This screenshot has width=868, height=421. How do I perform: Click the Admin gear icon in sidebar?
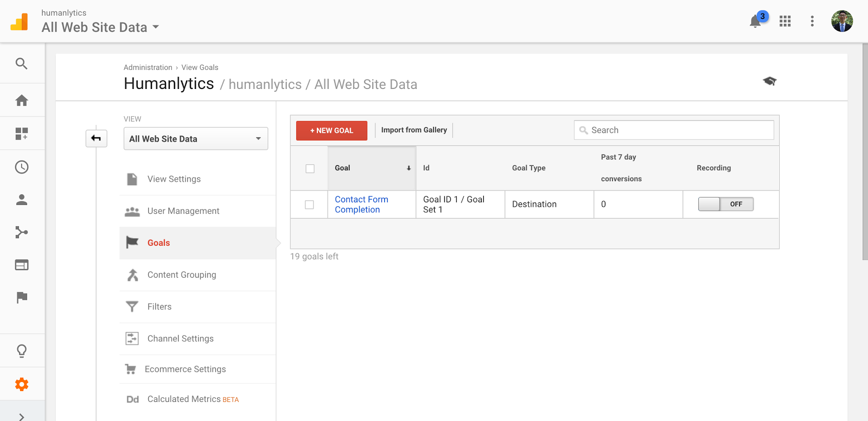[x=22, y=385]
